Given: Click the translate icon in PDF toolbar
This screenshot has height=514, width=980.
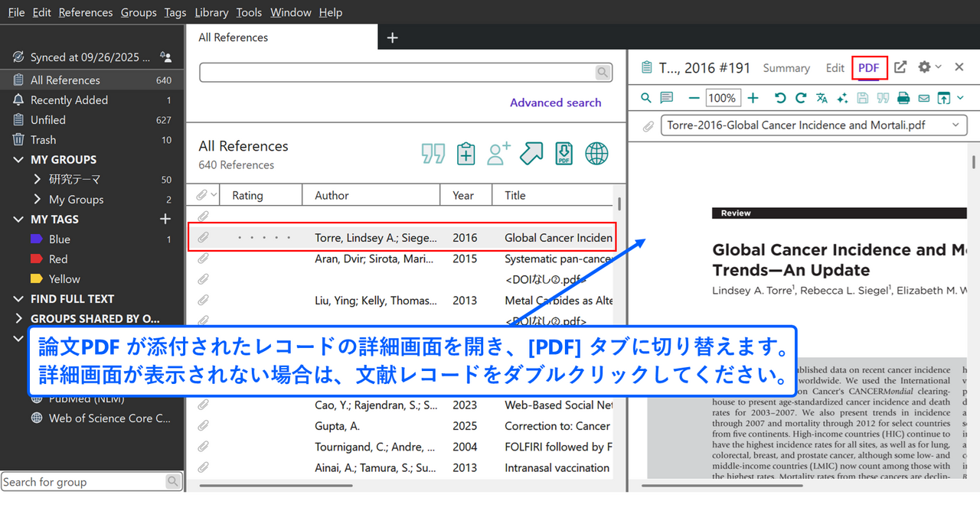Looking at the screenshot, I should (822, 98).
